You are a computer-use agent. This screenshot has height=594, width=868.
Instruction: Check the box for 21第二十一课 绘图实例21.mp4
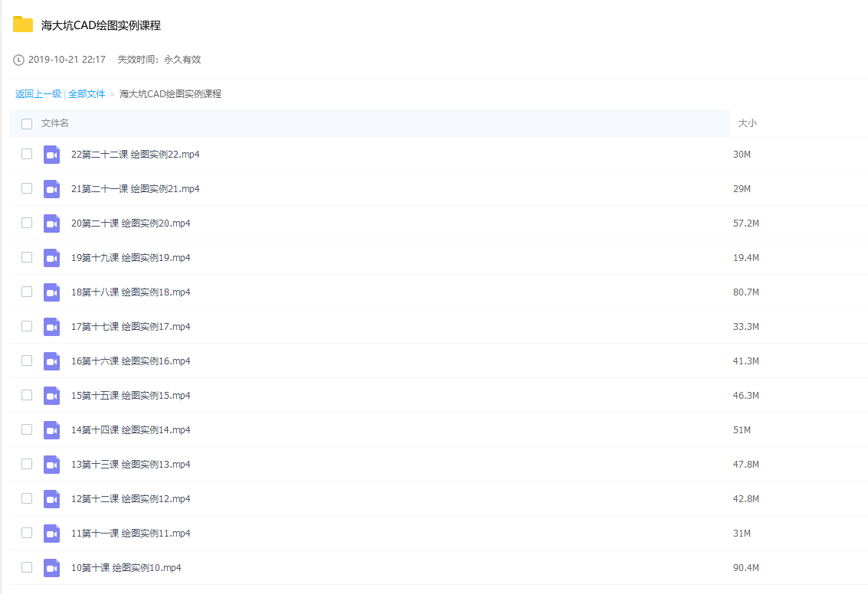pos(27,188)
